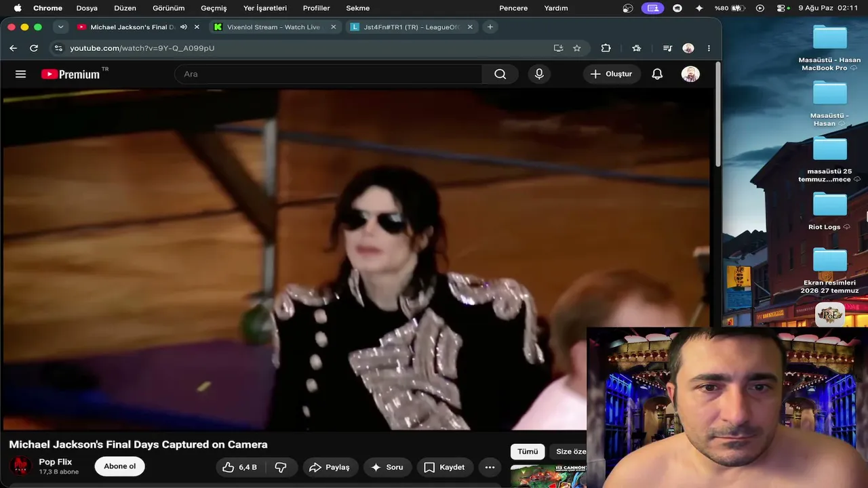Image resolution: width=868 pixels, height=488 pixels.
Task: Open more actions ellipsis under the video
Action: [490, 467]
